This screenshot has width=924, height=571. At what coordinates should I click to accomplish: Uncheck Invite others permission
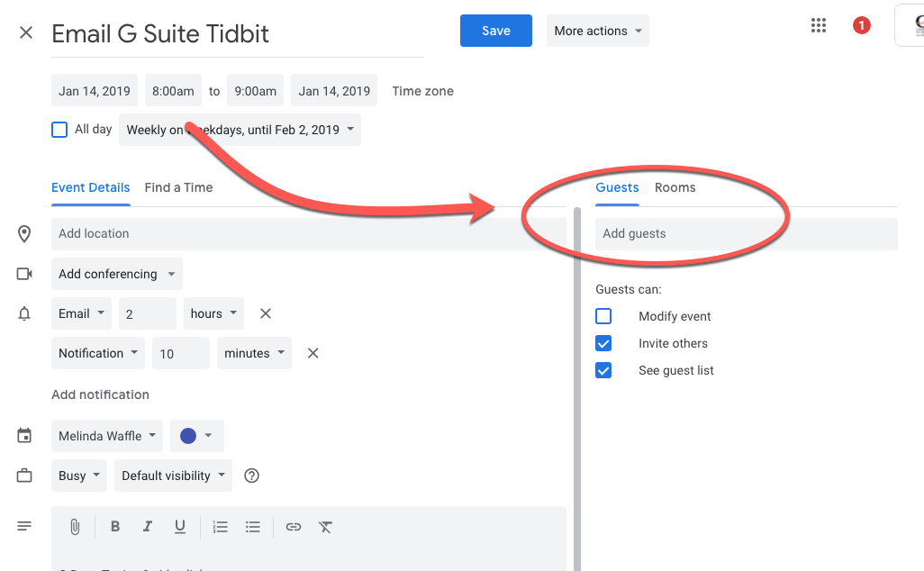(x=603, y=343)
